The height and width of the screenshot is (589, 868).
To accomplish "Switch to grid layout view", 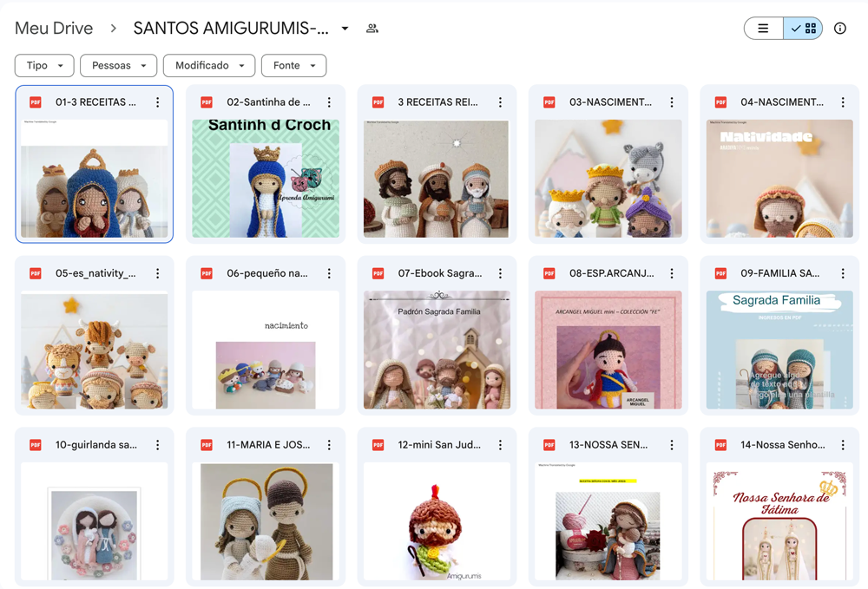I will pyautogui.click(x=803, y=29).
